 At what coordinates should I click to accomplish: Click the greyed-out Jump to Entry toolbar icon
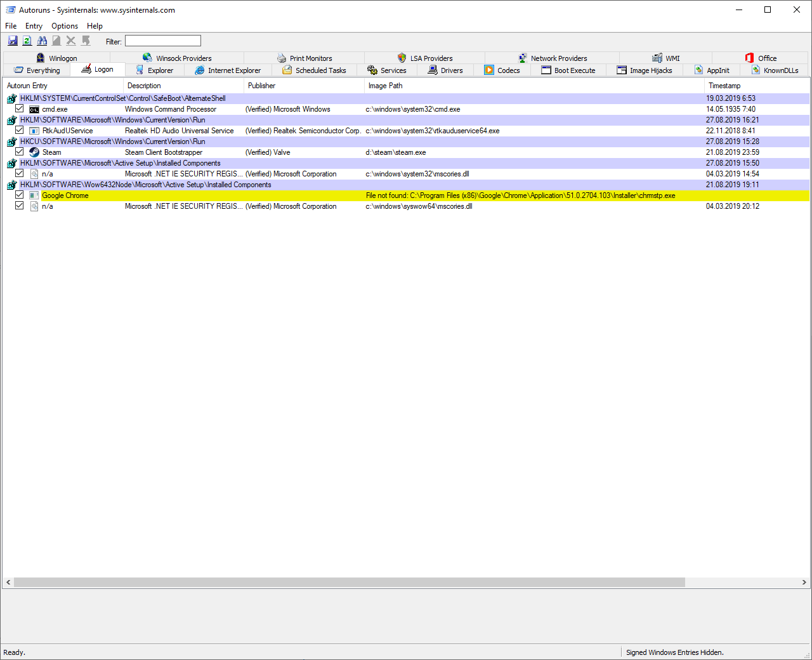(x=86, y=41)
